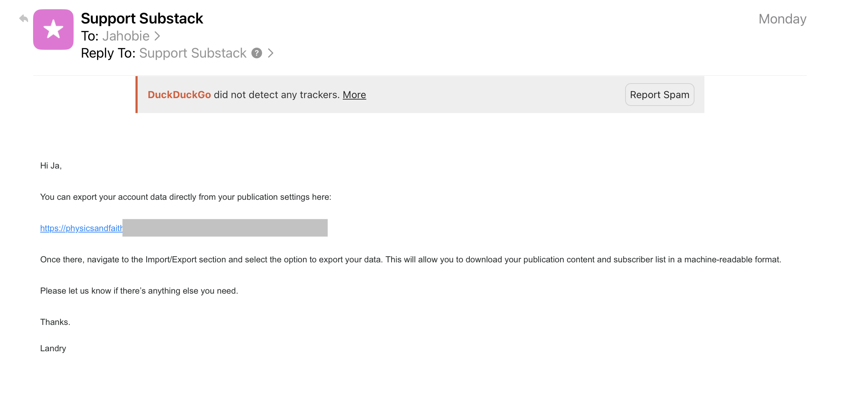Click the "Hi Ja," greeting line
Screen dimensions: 868x401
click(51, 166)
